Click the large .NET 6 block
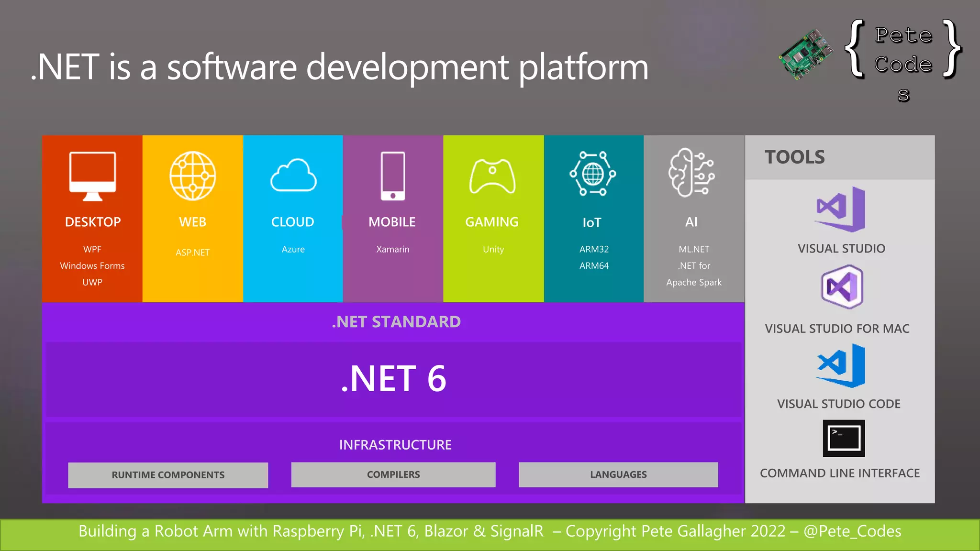The width and height of the screenshot is (980, 551). 393,379
